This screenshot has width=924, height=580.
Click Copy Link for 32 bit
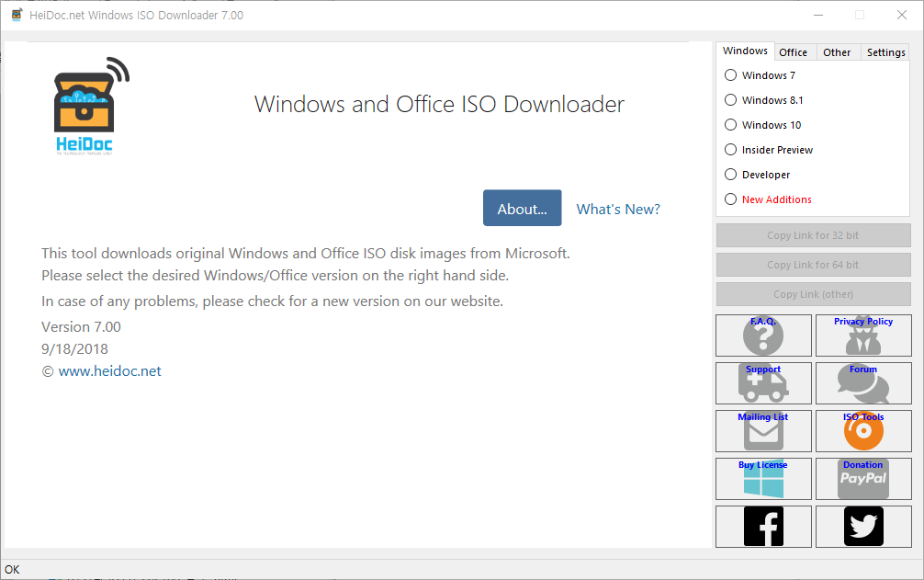[813, 235]
